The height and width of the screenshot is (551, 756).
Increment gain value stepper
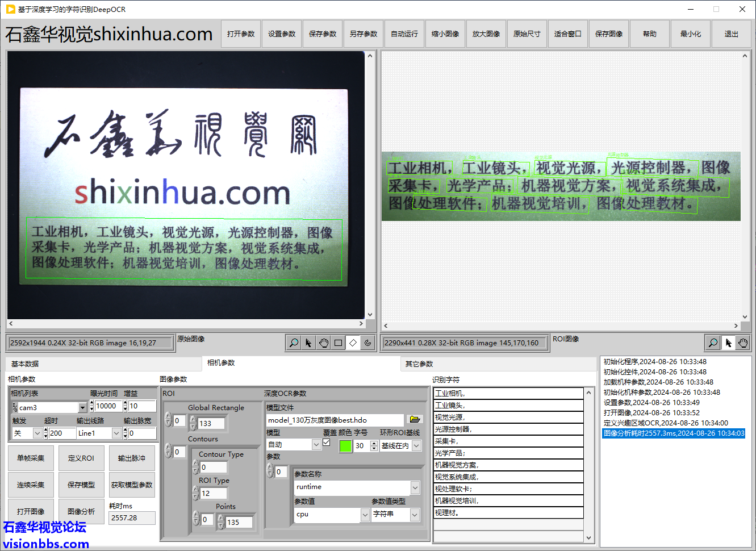(x=126, y=403)
